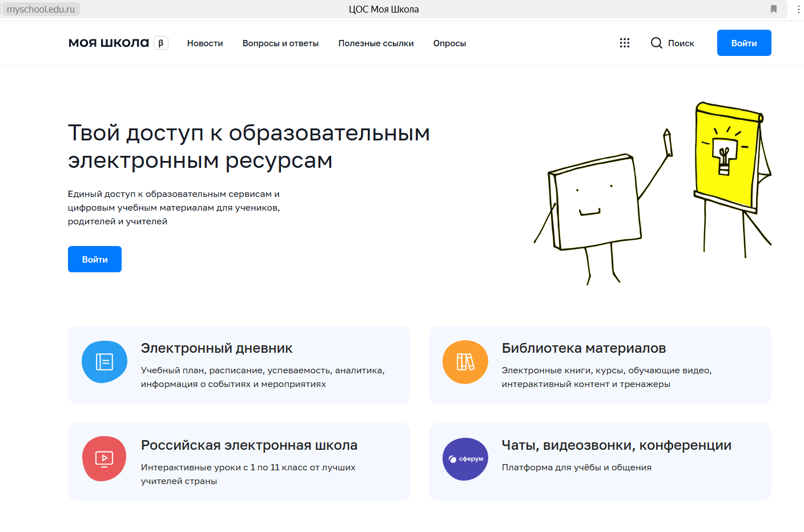Click text 'Учебный план, расписание, успеваемость, аналитика,'
Viewport: 804px width, 532px height.
(x=263, y=370)
